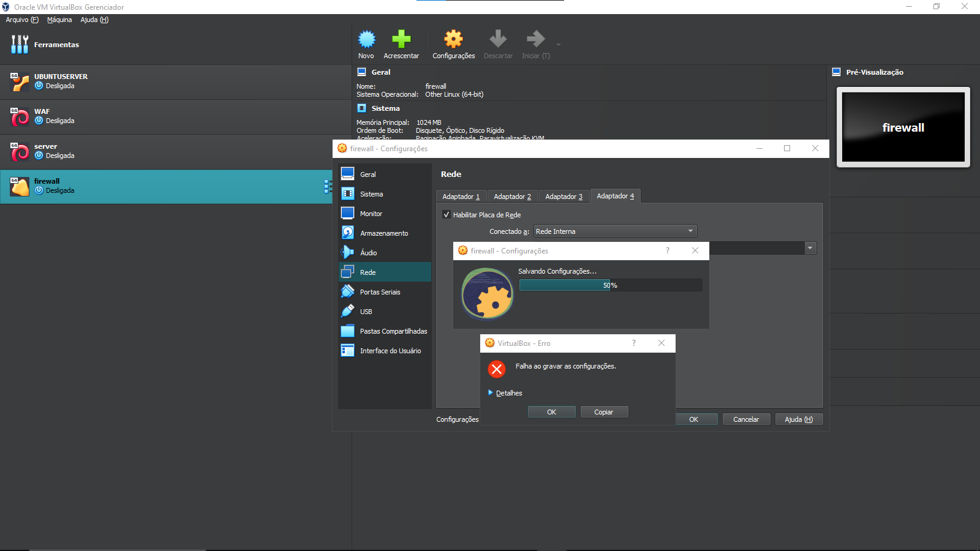This screenshot has height=551, width=980.
Task: Open the dropdown arrow next to Iniciar
Action: (559, 45)
